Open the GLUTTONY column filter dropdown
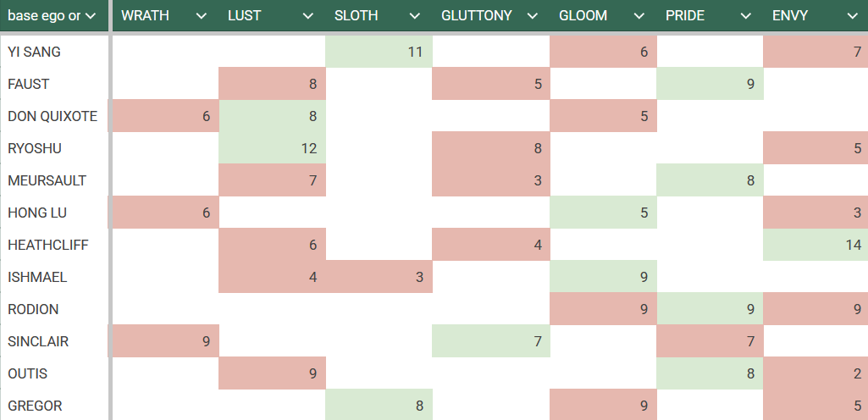 click(x=533, y=16)
